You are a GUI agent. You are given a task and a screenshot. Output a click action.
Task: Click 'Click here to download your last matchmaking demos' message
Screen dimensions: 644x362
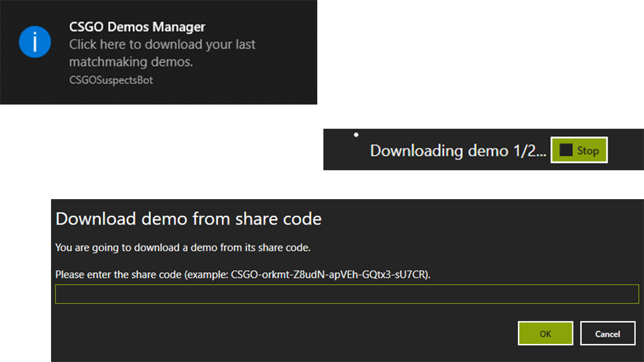point(162,53)
